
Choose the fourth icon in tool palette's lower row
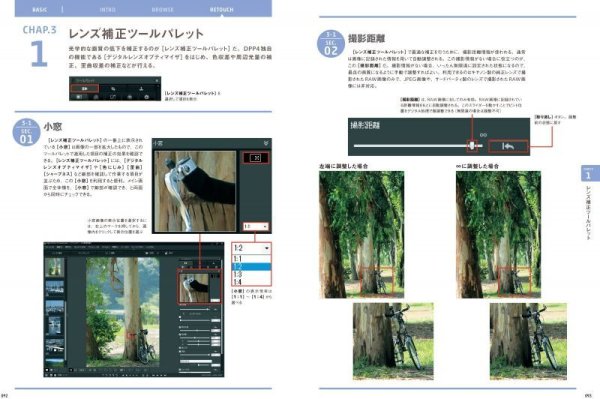[130, 97]
